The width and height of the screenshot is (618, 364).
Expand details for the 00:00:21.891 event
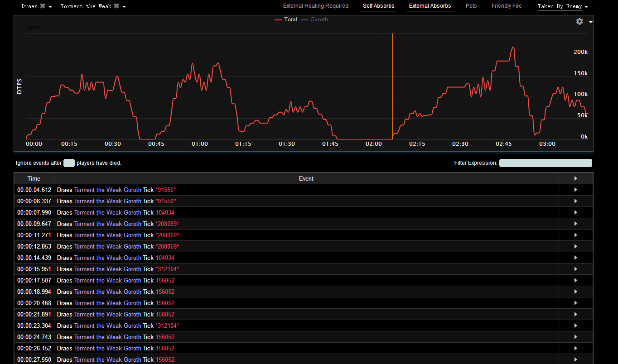[x=576, y=314]
